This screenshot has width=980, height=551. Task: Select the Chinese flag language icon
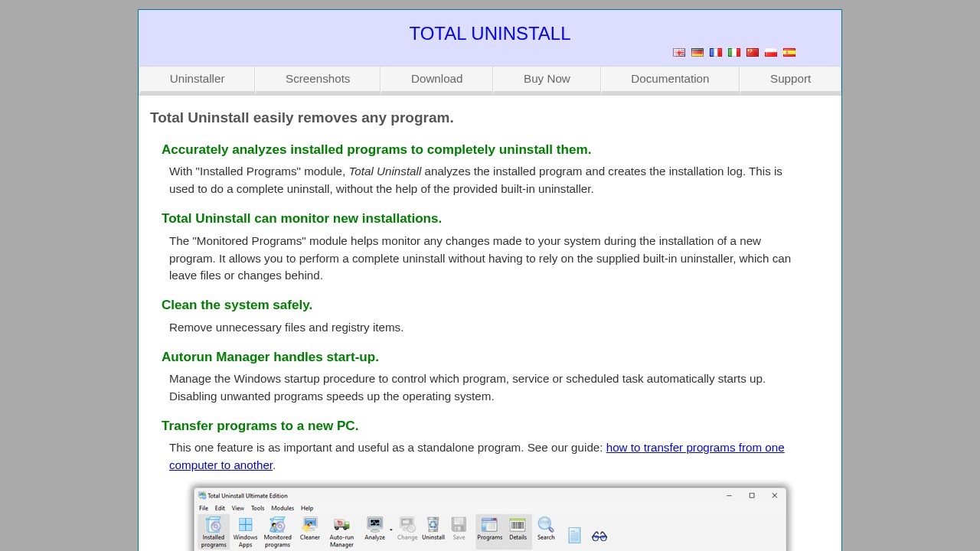point(753,53)
